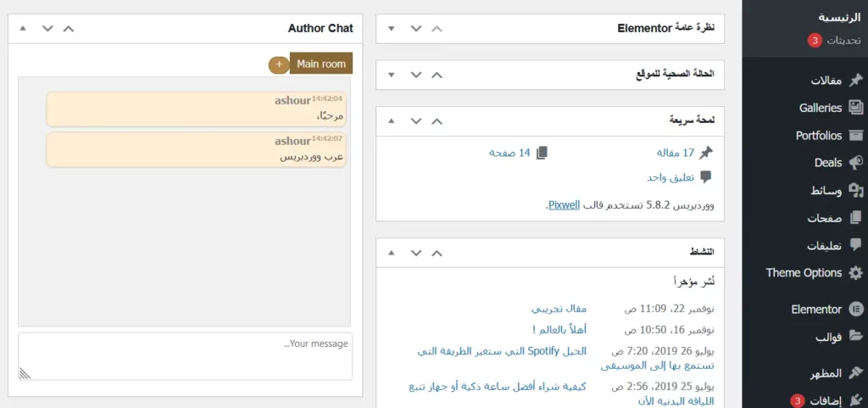
Task: Open Deals via its megaphone icon
Action: pyautogui.click(x=855, y=163)
